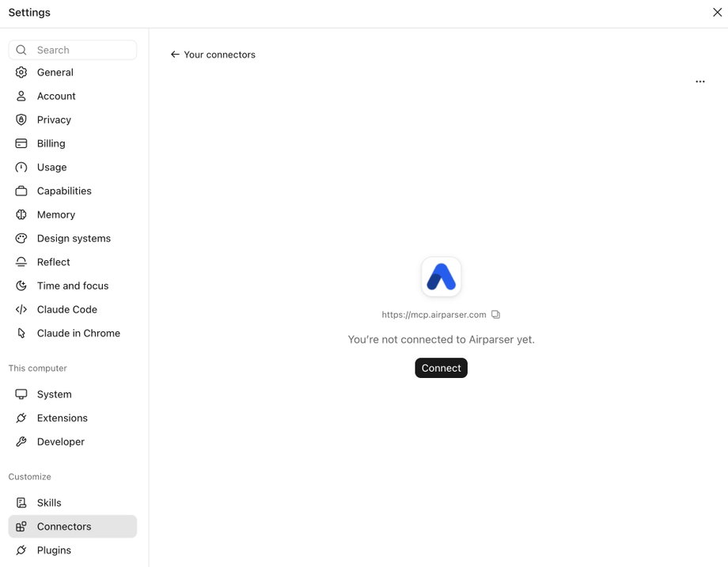This screenshot has height=567, width=728.
Task: Open Skills under Customize
Action: [73, 502]
